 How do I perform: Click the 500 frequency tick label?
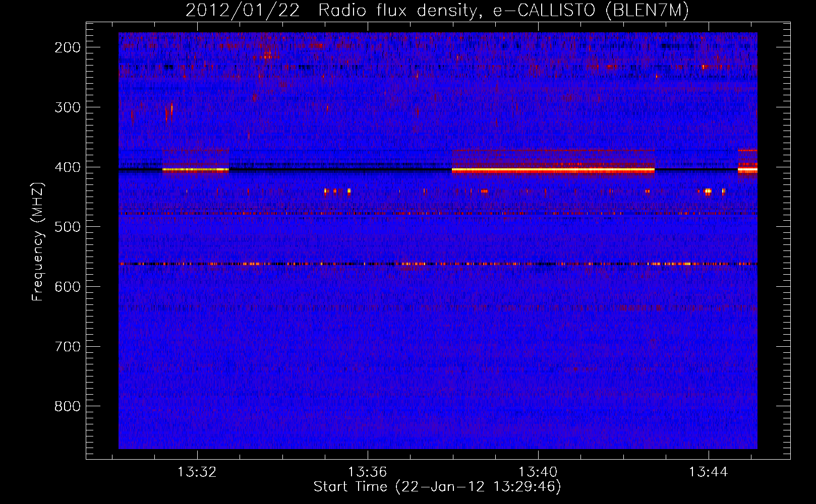[68, 227]
